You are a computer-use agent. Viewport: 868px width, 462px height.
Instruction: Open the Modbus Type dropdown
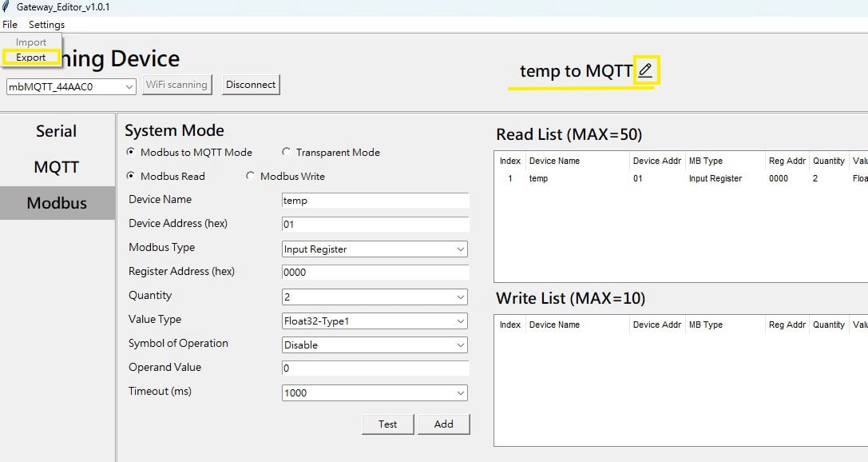(x=460, y=249)
